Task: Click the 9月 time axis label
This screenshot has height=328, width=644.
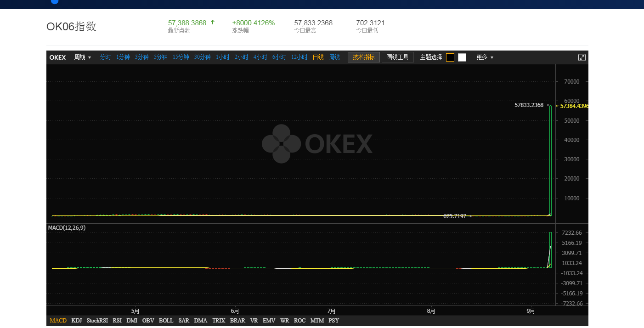Action: [531, 311]
